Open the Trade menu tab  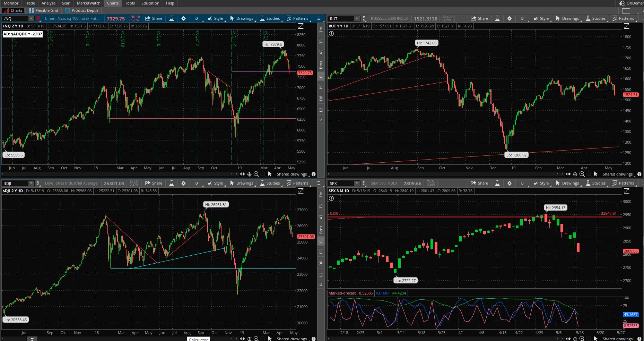[30, 3]
